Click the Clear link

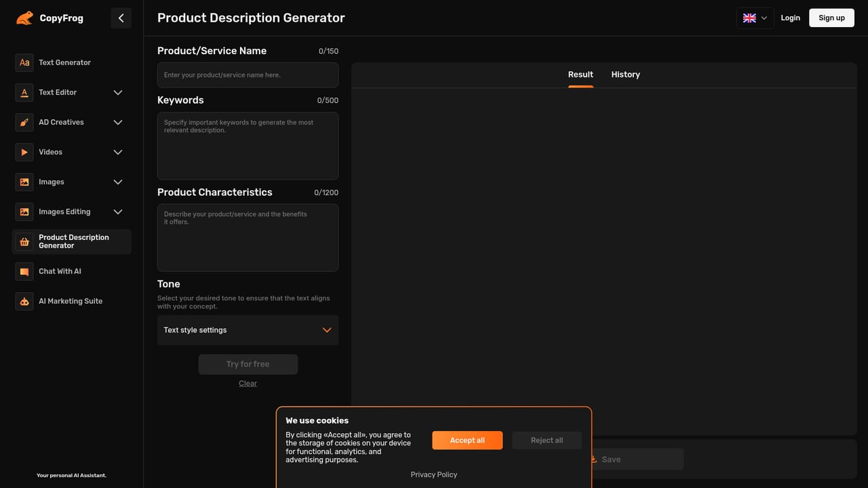tap(248, 384)
